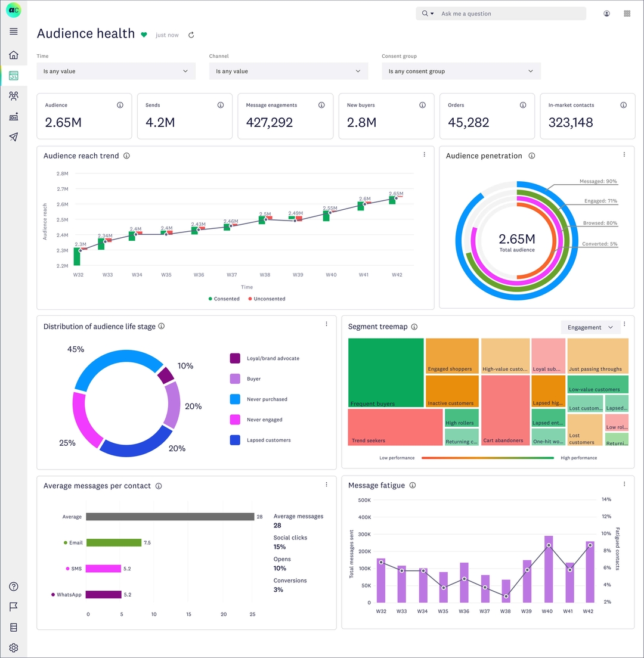Click the Audience metric card showing 2.65M
The image size is (644, 658).
[83, 116]
